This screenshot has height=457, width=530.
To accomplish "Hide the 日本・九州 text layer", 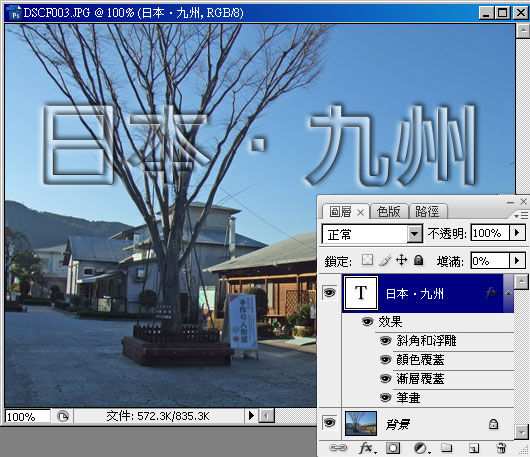I will (330, 293).
